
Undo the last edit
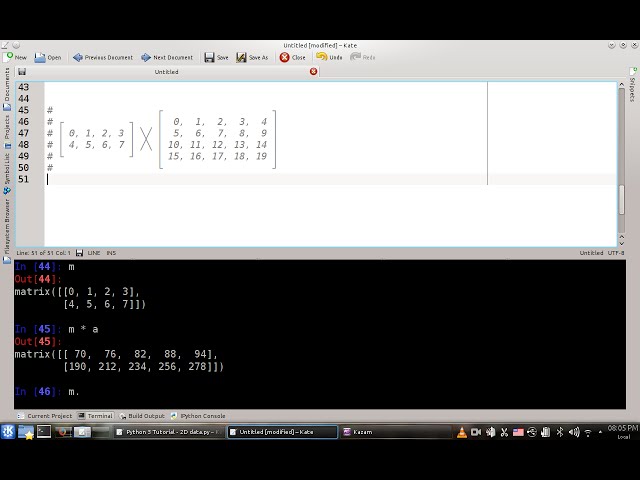[x=329, y=57]
